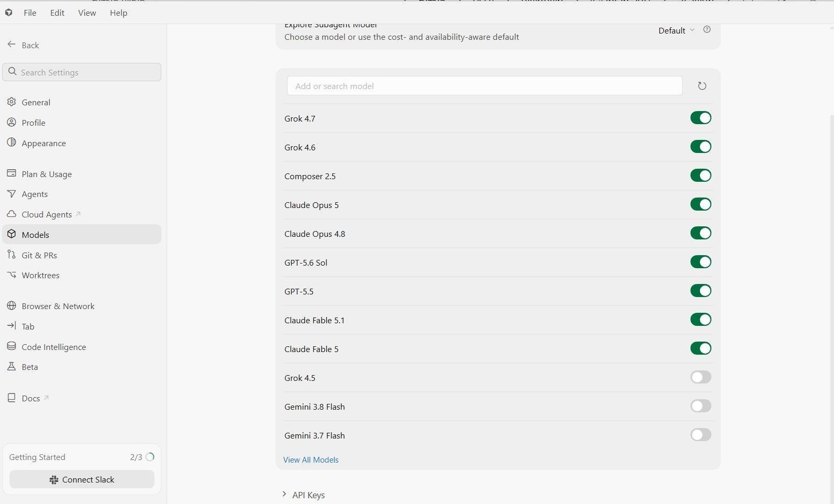
Task: Select the Agents settings page
Action: click(82, 194)
